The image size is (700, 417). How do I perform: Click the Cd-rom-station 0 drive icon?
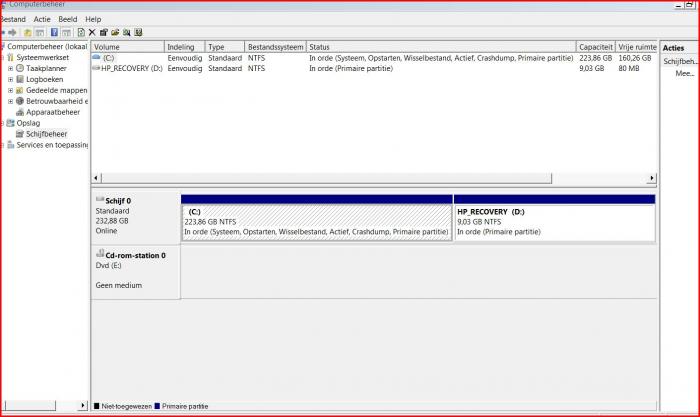(x=100, y=254)
